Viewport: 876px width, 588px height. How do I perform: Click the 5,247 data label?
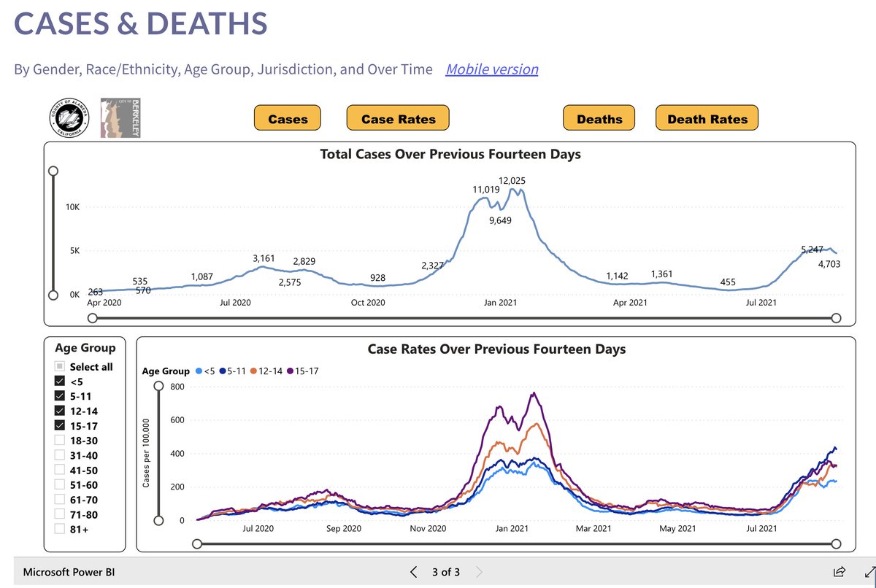tap(812, 249)
